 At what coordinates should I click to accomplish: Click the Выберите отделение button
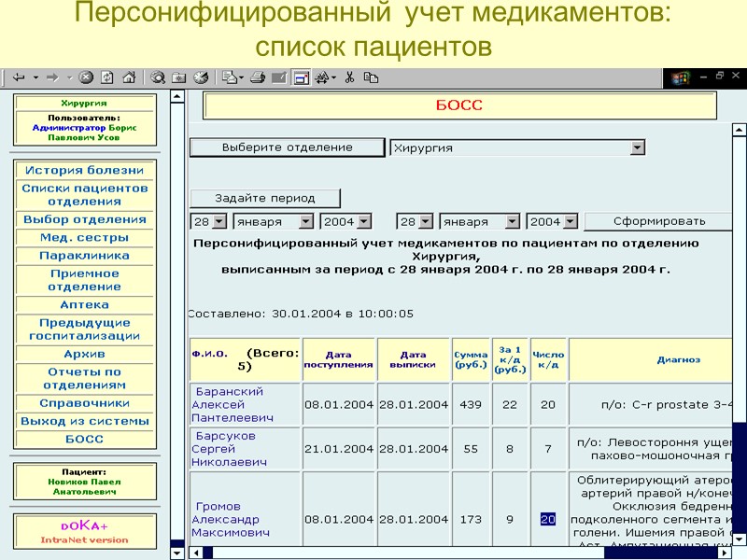[x=287, y=147]
